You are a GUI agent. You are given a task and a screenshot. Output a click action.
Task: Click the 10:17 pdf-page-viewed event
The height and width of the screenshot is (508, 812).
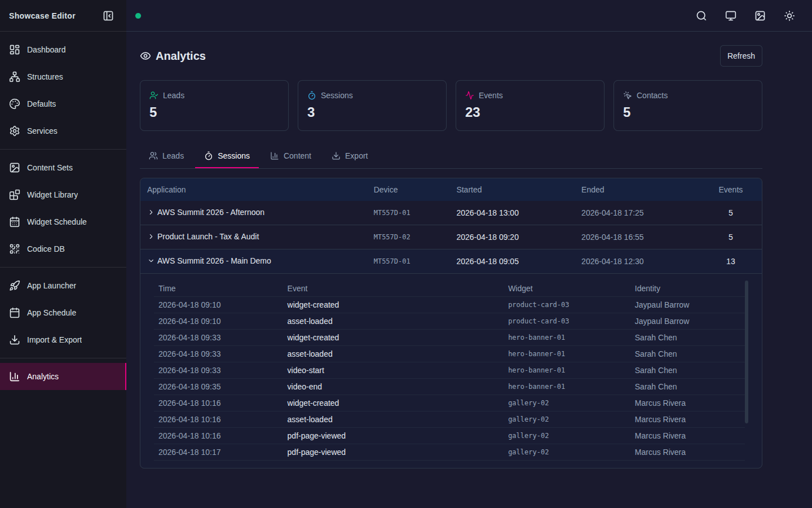[x=449, y=452]
